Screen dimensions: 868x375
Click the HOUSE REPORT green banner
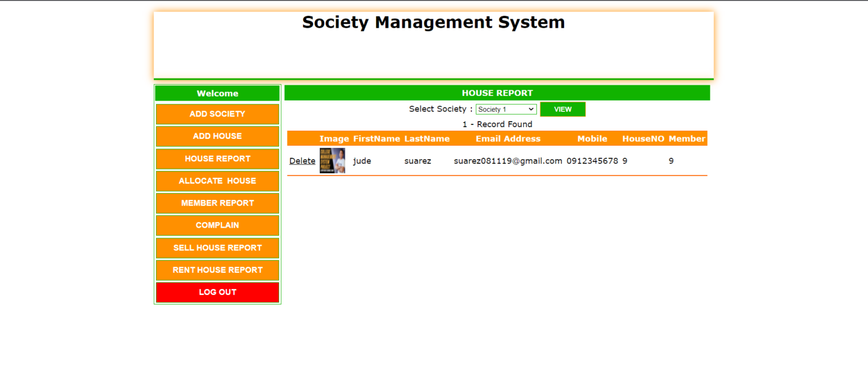point(497,93)
